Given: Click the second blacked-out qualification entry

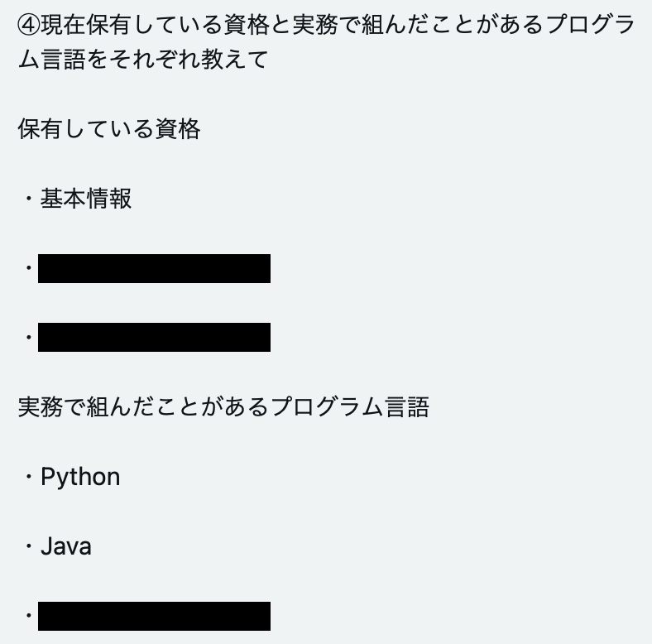Looking at the screenshot, I should [x=154, y=337].
